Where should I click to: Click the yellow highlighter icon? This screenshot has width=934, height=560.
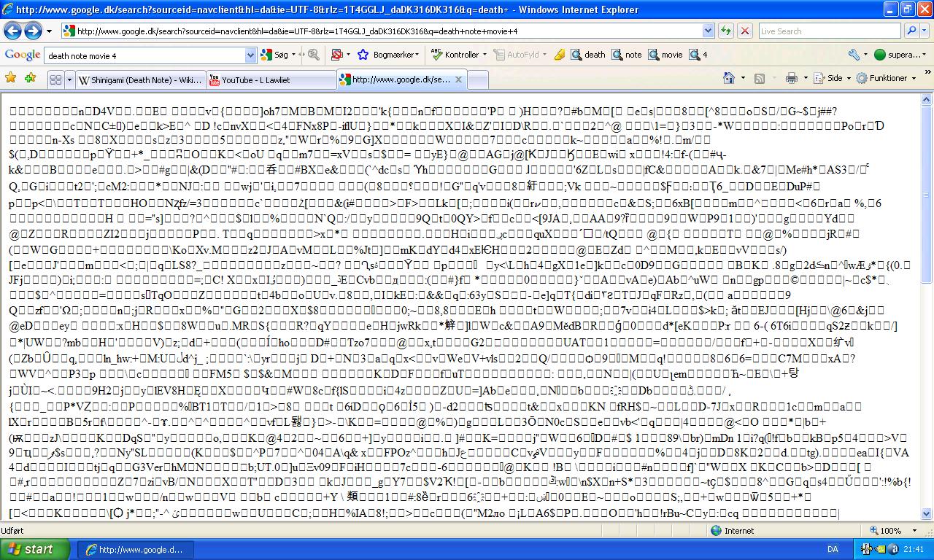pos(560,55)
